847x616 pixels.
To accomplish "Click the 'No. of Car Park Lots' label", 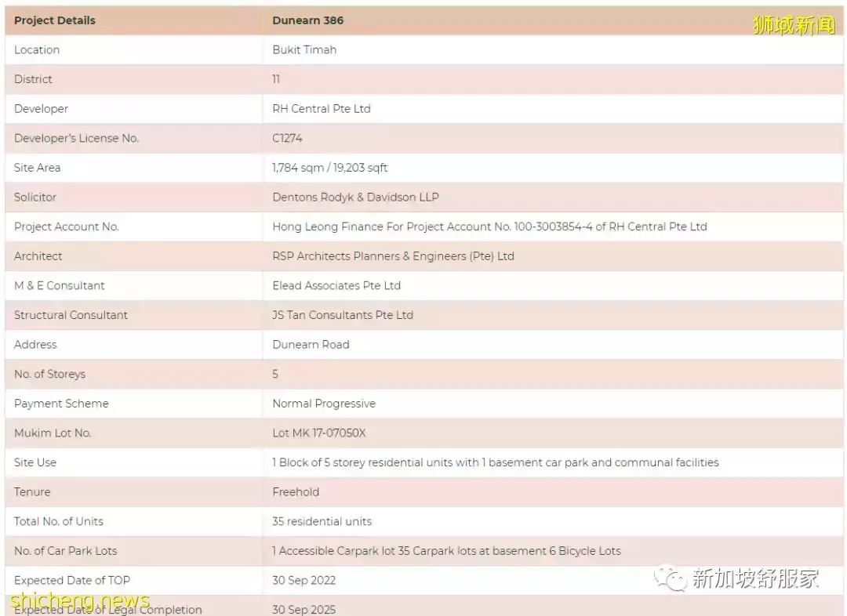I will [65, 551].
